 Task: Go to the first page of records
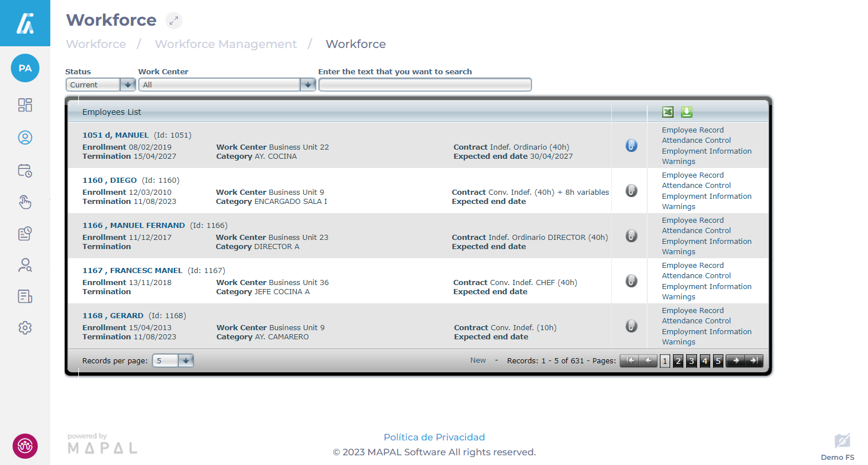[630, 360]
